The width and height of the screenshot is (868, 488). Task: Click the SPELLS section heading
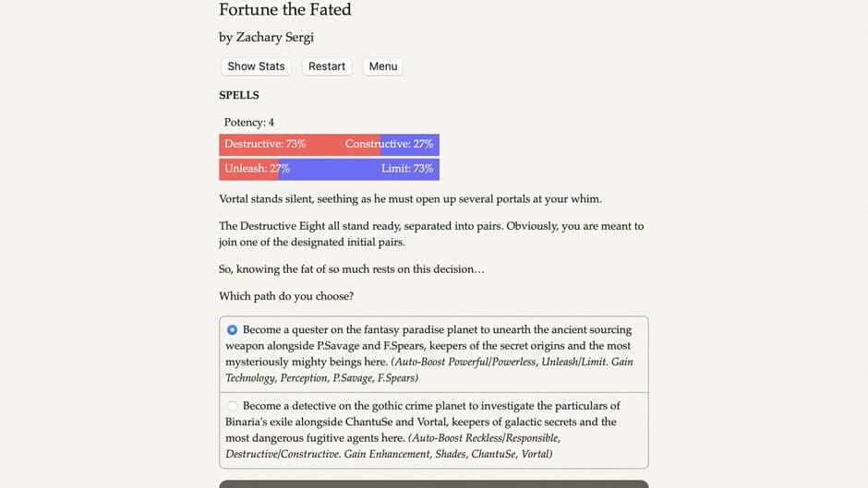pos(239,95)
